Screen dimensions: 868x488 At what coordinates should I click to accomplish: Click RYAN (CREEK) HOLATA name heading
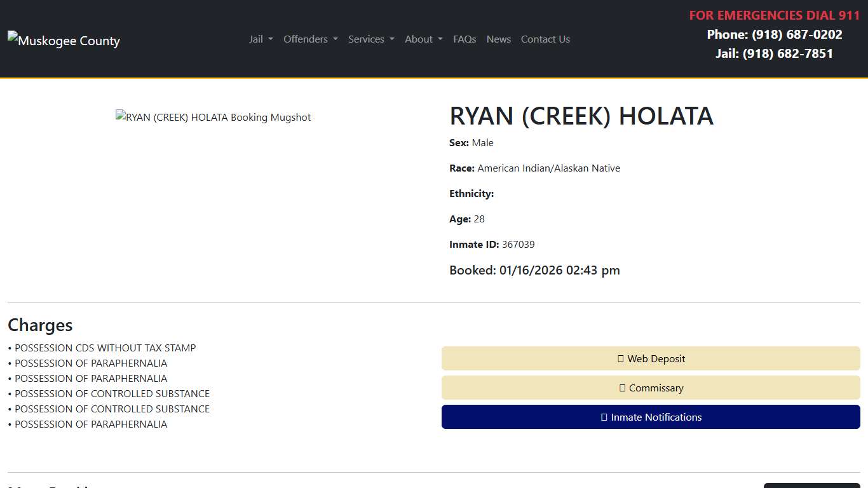click(581, 116)
